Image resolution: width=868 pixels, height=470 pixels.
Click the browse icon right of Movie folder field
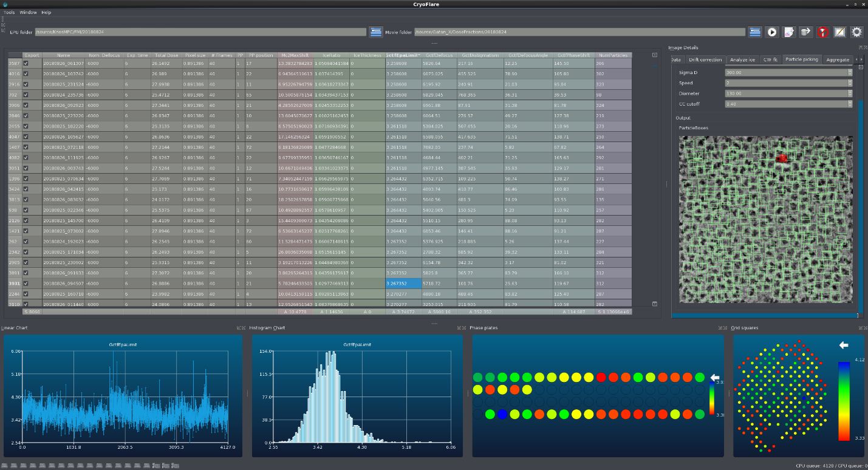pyautogui.click(x=755, y=32)
